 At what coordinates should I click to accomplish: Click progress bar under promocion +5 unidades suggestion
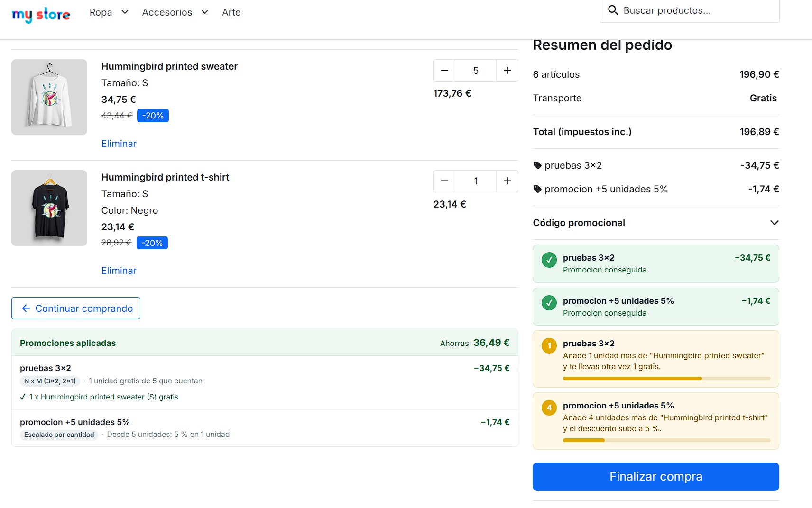(667, 440)
